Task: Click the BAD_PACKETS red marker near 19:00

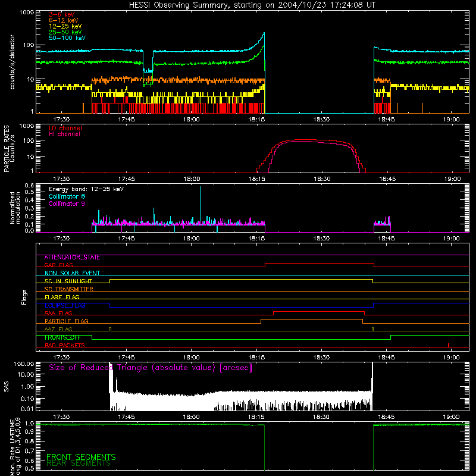Action: point(449,345)
